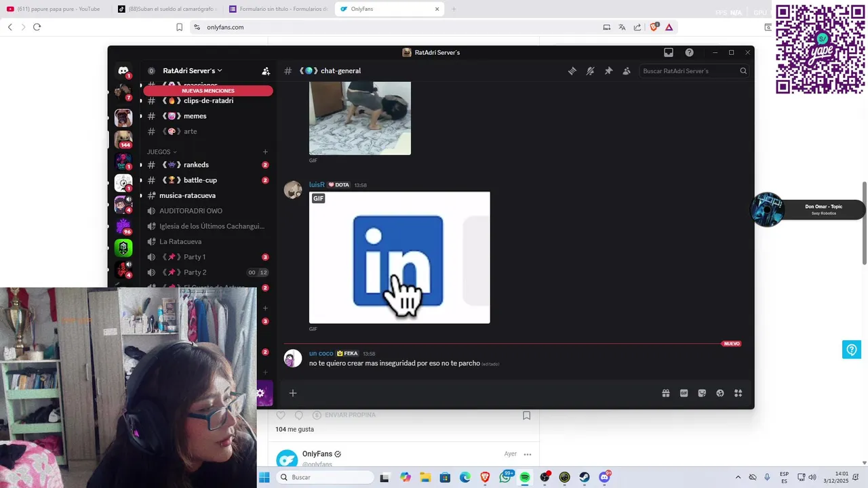Open the dog GIF thumbnail at chat top
Viewport: 868px width, 488px height.
360,118
